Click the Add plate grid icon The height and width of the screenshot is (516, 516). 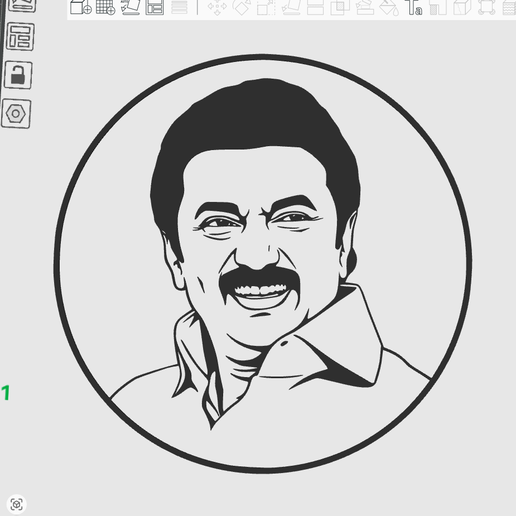[106, 7]
